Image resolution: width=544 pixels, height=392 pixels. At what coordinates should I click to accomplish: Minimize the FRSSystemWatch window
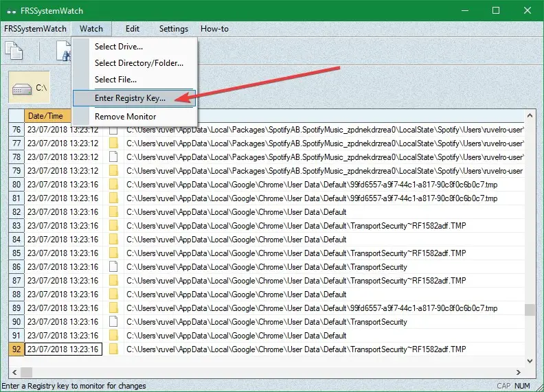coord(465,10)
